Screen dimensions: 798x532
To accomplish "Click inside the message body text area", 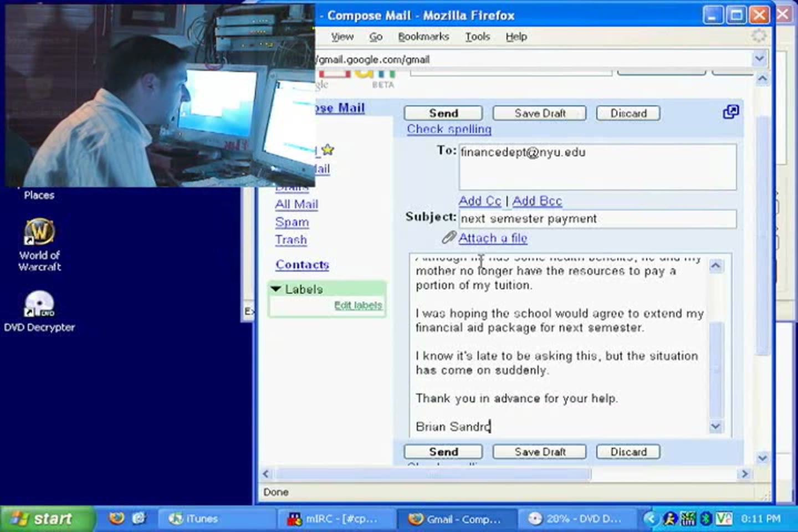I will click(559, 345).
